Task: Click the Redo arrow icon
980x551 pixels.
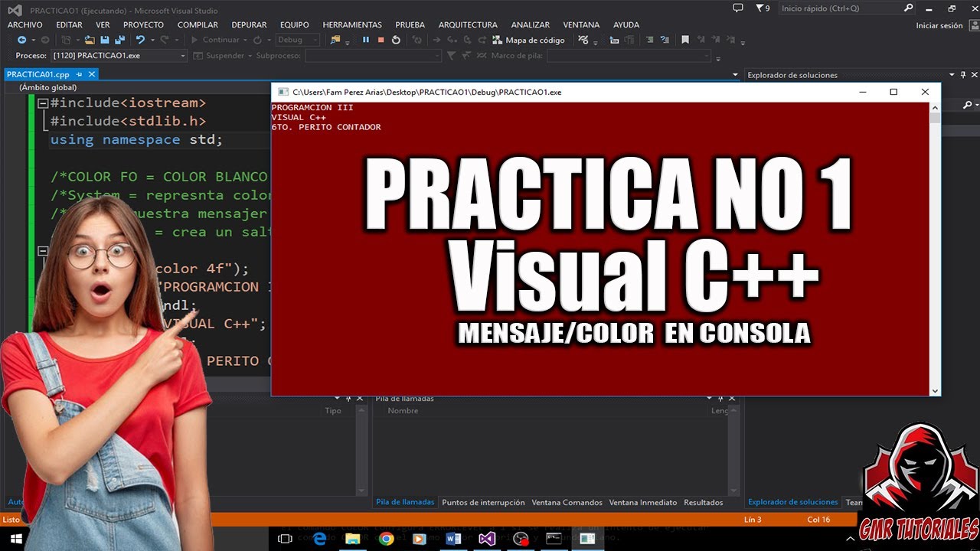Action: click(x=164, y=40)
